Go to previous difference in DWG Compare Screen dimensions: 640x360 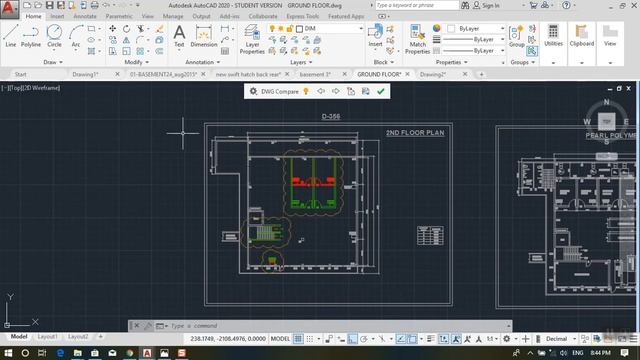point(321,91)
